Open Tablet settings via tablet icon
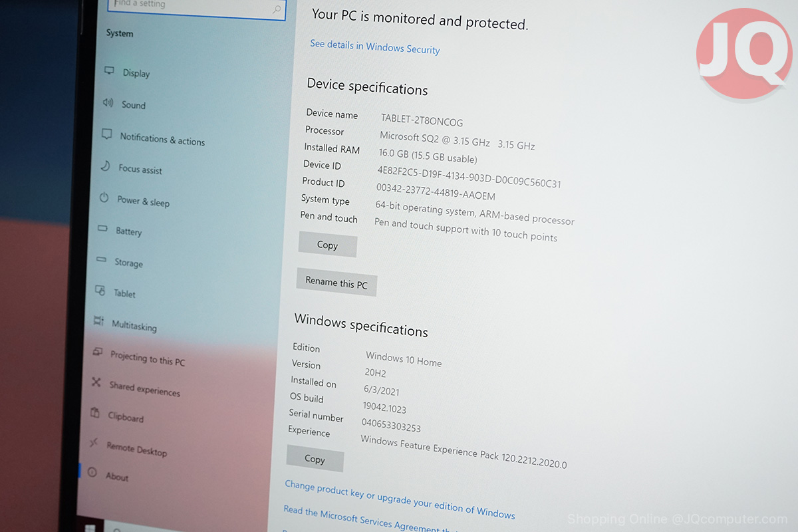798x532 pixels. [x=100, y=291]
